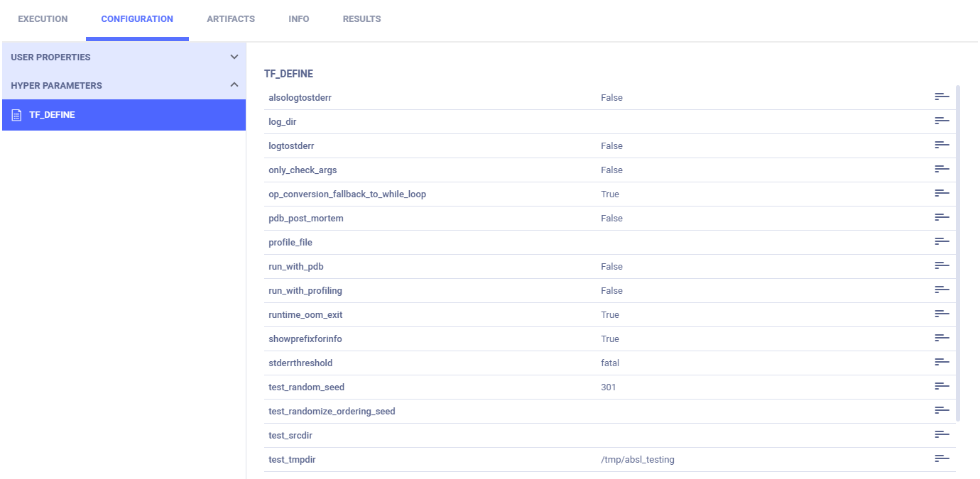Image resolution: width=980 pixels, height=479 pixels.
Task: Click the description icon for alsologtostderr row
Action: pos(942,97)
